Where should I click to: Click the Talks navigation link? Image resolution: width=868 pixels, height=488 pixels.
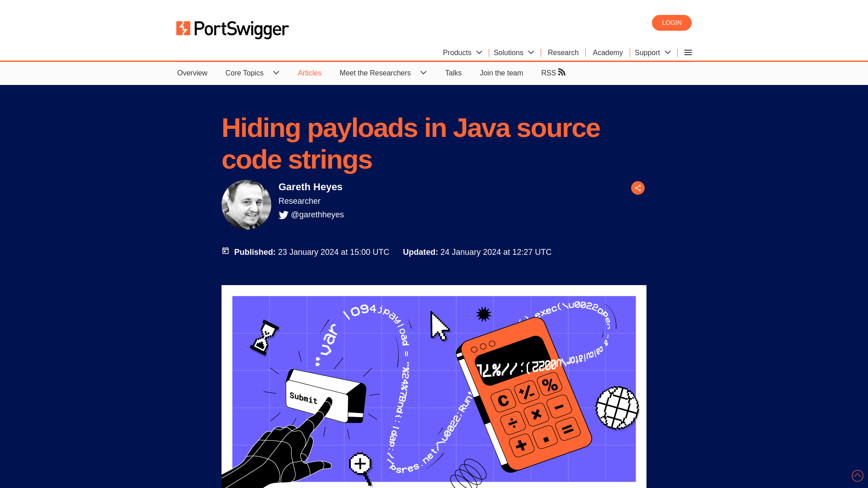tap(453, 73)
